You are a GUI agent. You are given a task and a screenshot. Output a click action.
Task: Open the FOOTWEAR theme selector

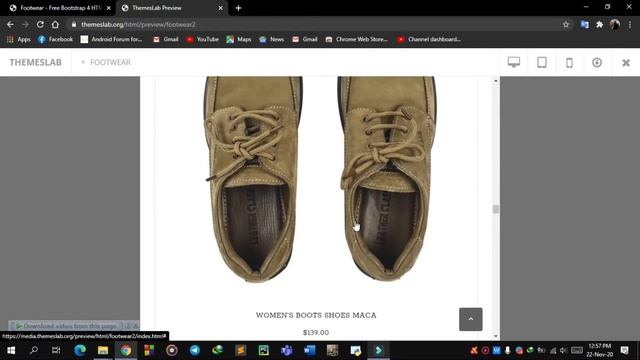click(x=106, y=62)
